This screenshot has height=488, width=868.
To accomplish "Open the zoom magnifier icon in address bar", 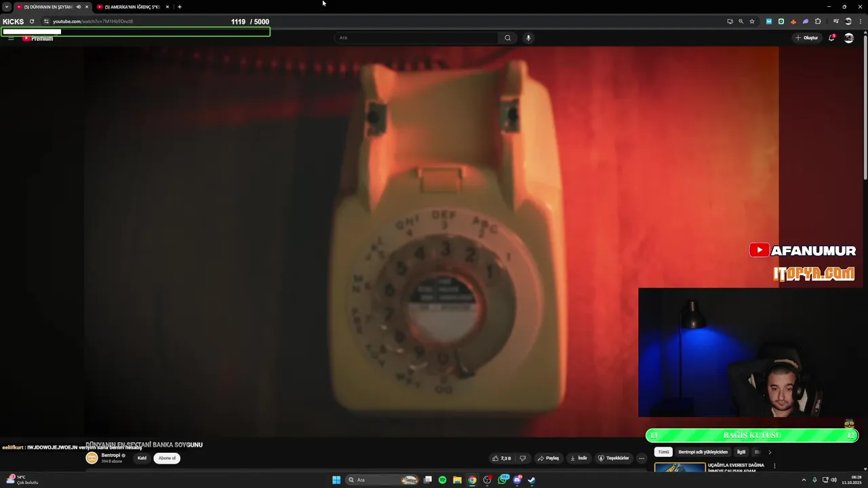I will pos(741,22).
